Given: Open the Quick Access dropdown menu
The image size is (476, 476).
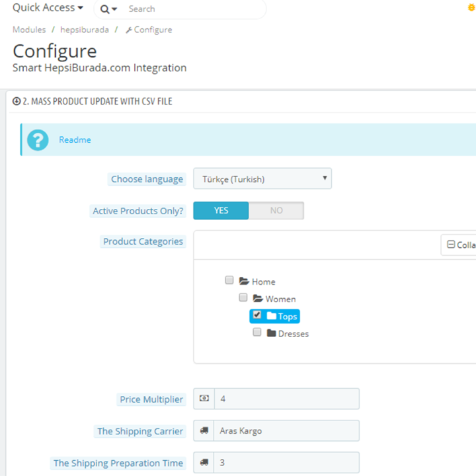Looking at the screenshot, I should pyautogui.click(x=48, y=7).
